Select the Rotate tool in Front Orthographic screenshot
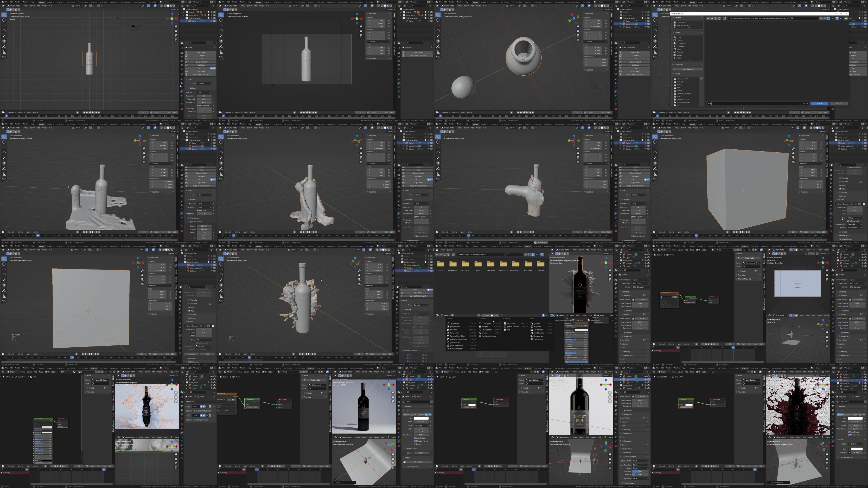The height and width of the screenshot is (488, 868). (4, 31)
